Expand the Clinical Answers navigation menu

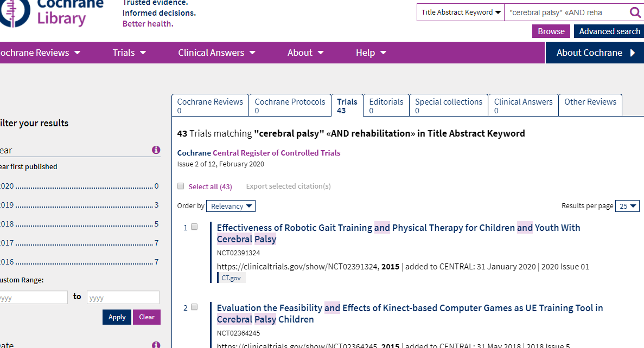[x=216, y=53]
